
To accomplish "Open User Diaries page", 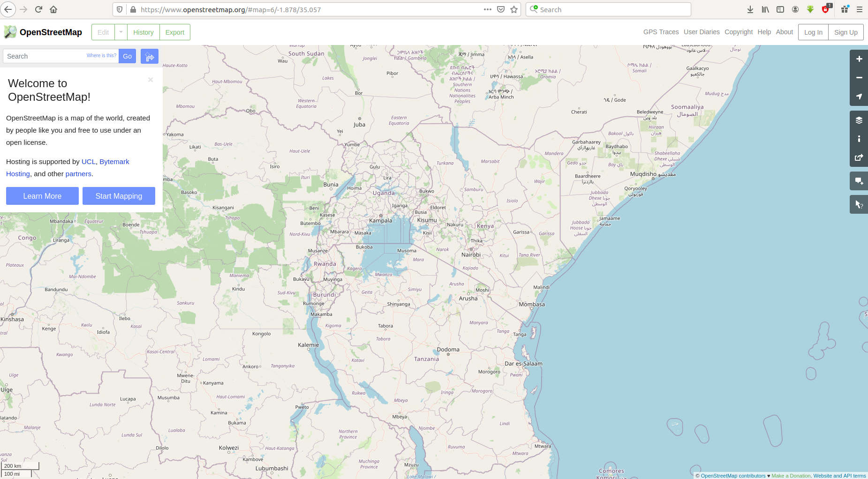I will [702, 32].
